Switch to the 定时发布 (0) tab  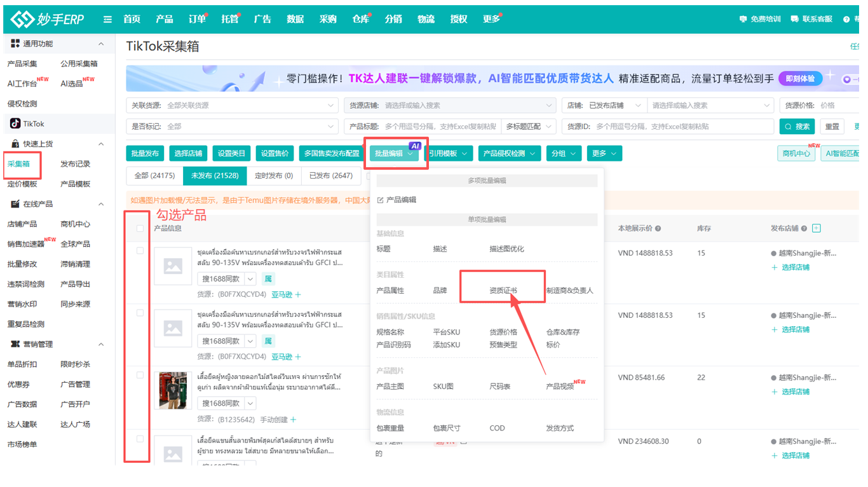[274, 175]
